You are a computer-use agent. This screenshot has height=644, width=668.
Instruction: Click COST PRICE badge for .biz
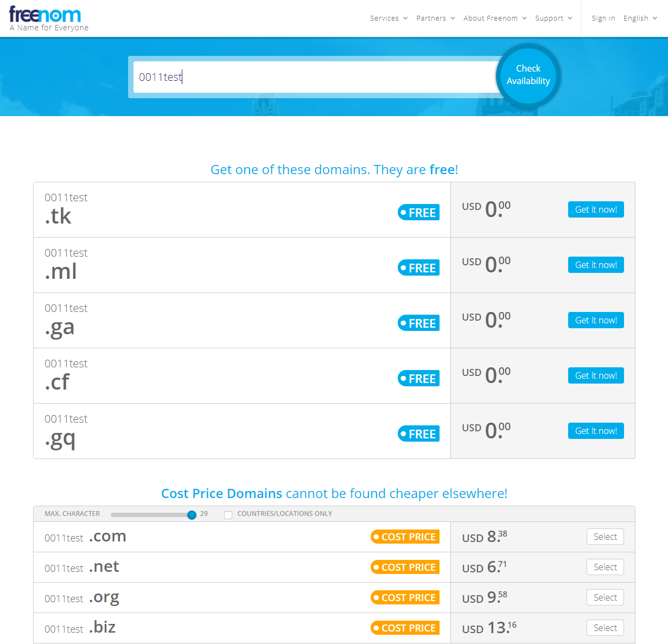[x=405, y=628]
